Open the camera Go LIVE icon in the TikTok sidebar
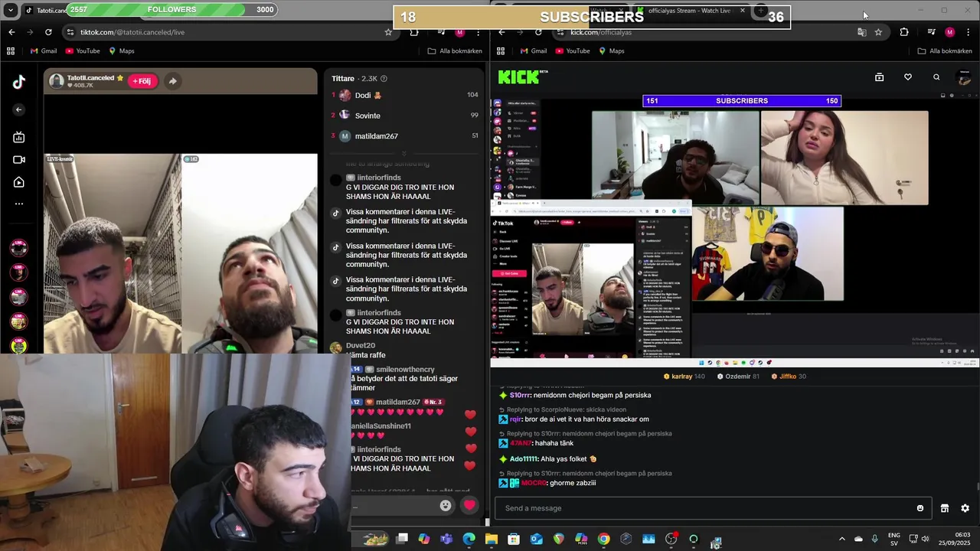 [x=19, y=159]
